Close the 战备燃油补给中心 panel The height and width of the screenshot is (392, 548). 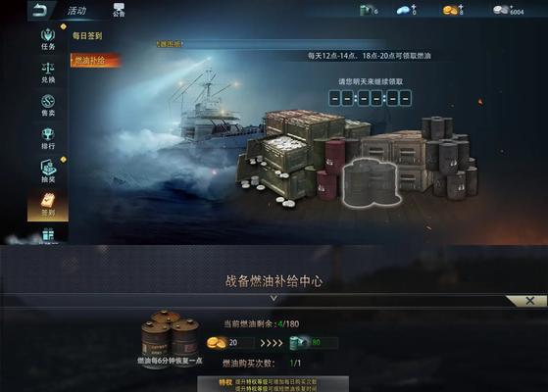(x=529, y=301)
